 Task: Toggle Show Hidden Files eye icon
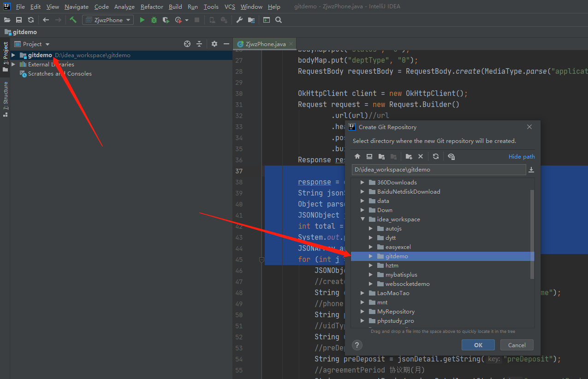pyautogui.click(x=451, y=157)
